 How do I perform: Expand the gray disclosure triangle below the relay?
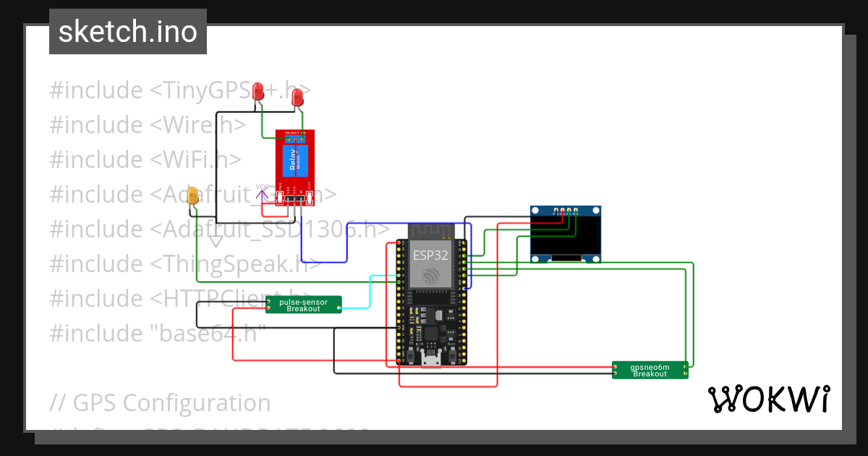[x=215, y=241]
